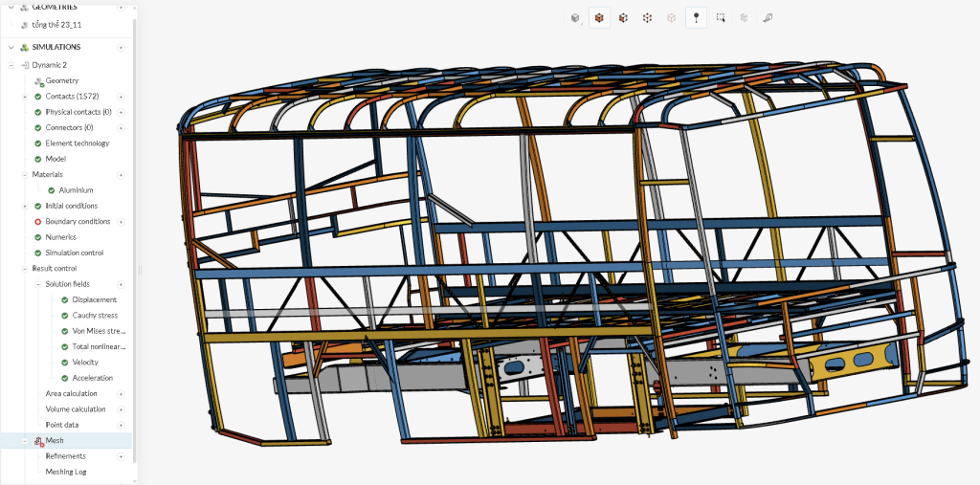Collapse the SIMULATIONS section chevron
The height and width of the screenshot is (485, 980).
(x=11, y=47)
